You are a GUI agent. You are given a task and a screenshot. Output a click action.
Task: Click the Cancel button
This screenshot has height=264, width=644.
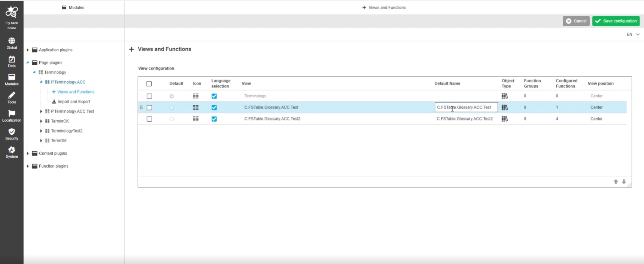click(576, 21)
